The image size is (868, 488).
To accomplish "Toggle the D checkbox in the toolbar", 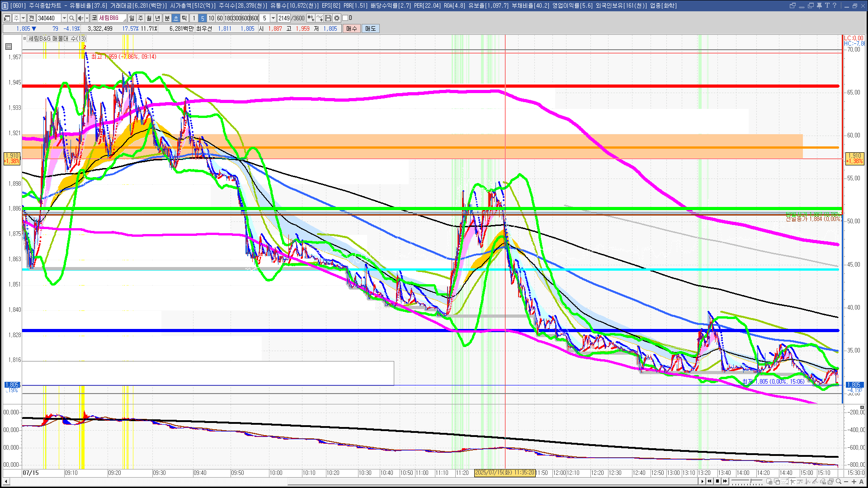I will 345,18.
